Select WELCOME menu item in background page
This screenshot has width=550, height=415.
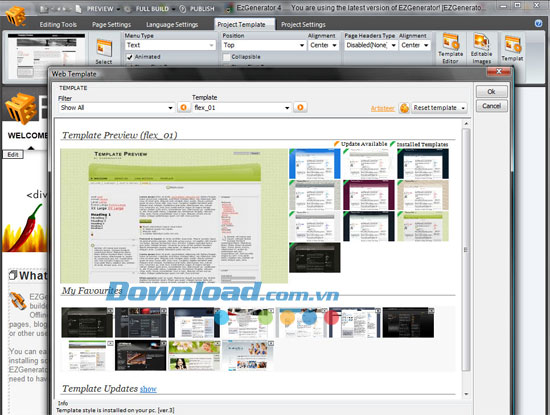click(x=27, y=135)
